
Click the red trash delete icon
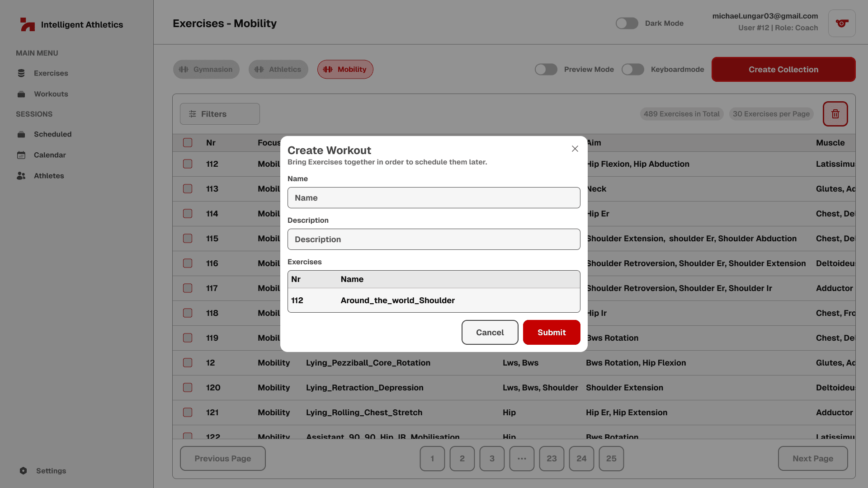click(835, 114)
